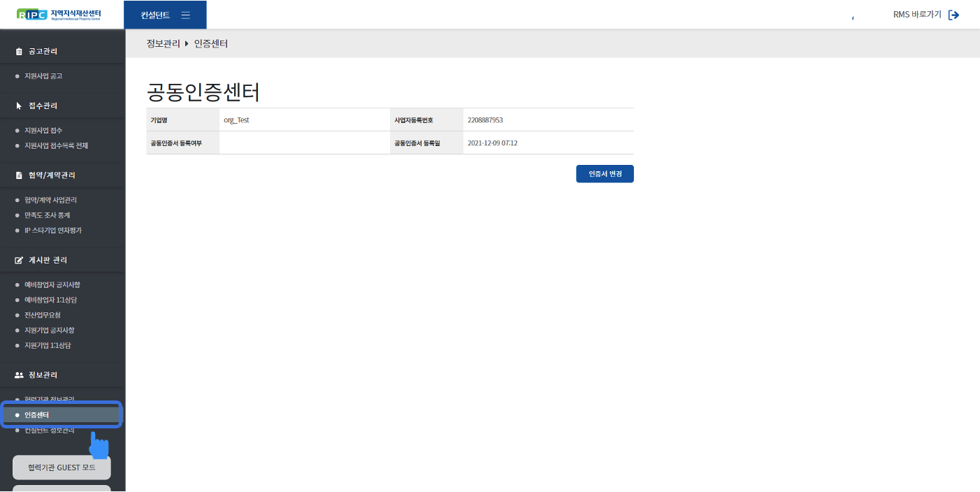The width and height of the screenshot is (980, 492).
Task: Open 예비창업자 공지사항 board
Action: 52,285
